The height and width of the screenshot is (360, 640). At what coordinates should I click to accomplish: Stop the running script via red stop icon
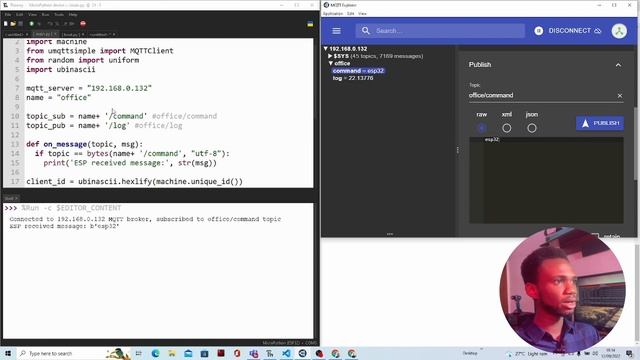(83, 24)
